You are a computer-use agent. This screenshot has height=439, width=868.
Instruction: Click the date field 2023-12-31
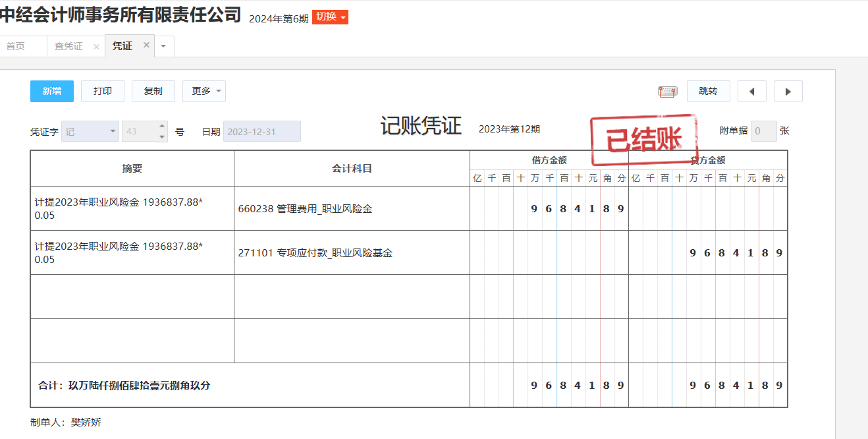[x=261, y=131]
